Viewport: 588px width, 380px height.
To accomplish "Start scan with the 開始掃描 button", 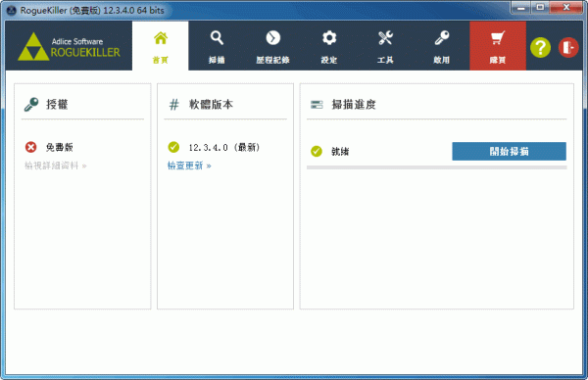I will pyautogui.click(x=509, y=151).
